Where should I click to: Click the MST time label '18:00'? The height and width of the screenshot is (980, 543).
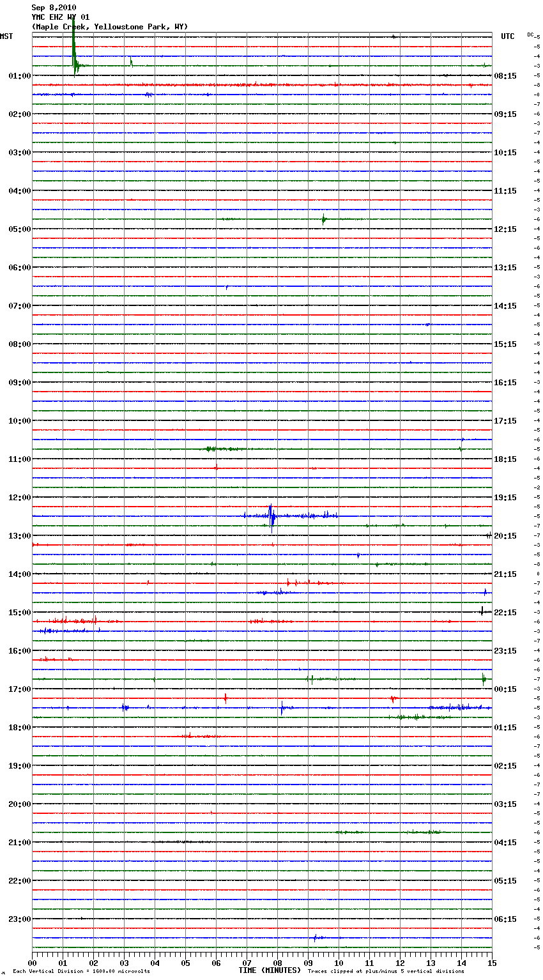20,728
